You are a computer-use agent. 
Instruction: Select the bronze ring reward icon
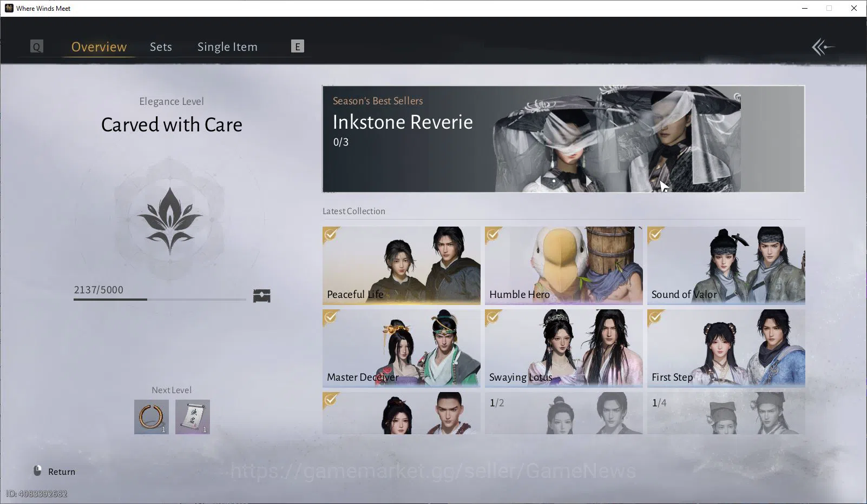click(x=152, y=417)
